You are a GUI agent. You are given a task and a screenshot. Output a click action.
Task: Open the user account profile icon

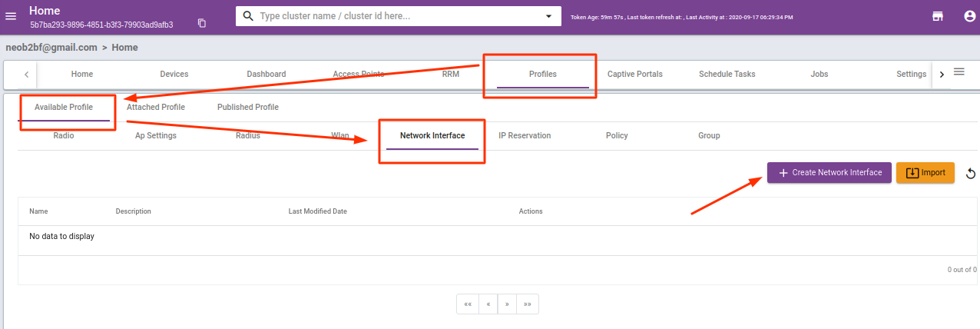pos(969,16)
